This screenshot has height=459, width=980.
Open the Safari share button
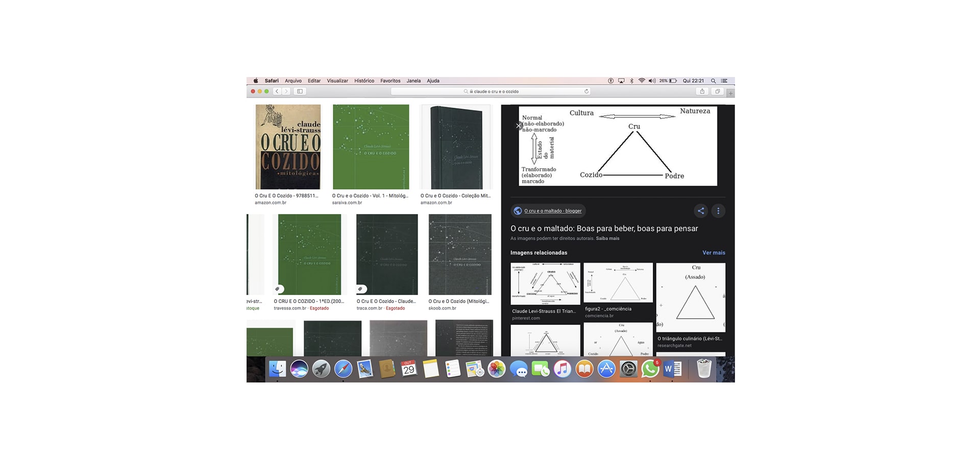(x=702, y=91)
